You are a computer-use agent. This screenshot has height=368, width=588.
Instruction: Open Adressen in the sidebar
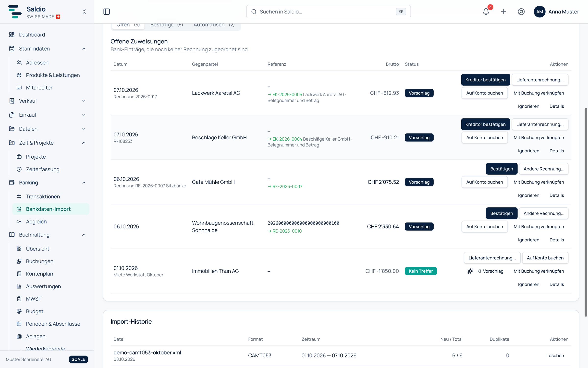click(50, 63)
